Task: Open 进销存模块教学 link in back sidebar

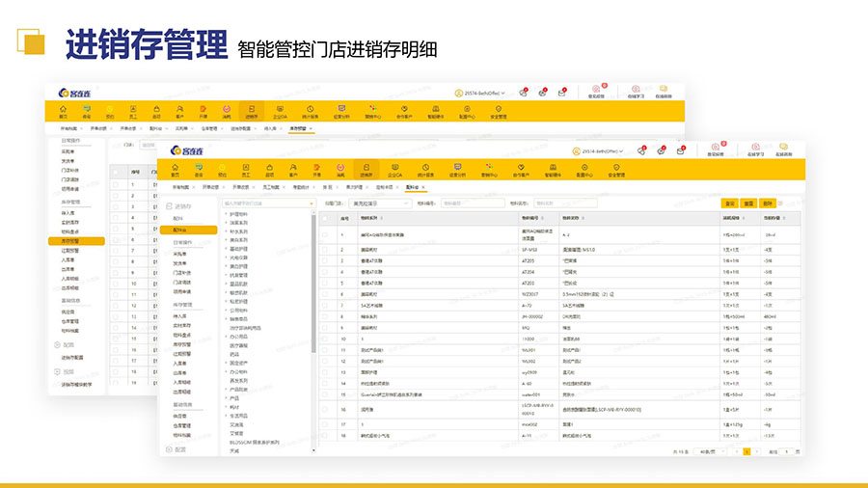Action: tap(76, 385)
